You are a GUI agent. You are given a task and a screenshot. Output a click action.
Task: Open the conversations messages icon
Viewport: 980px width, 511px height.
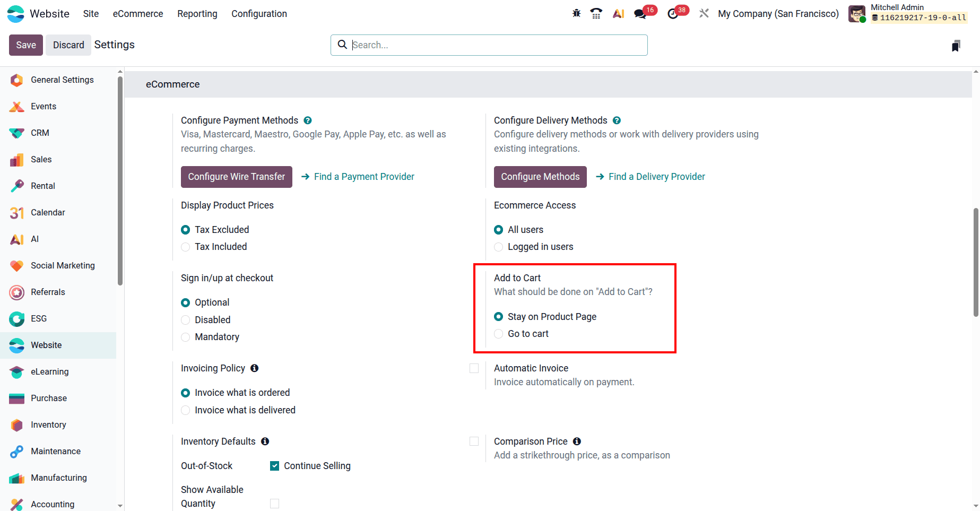(640, 14)
